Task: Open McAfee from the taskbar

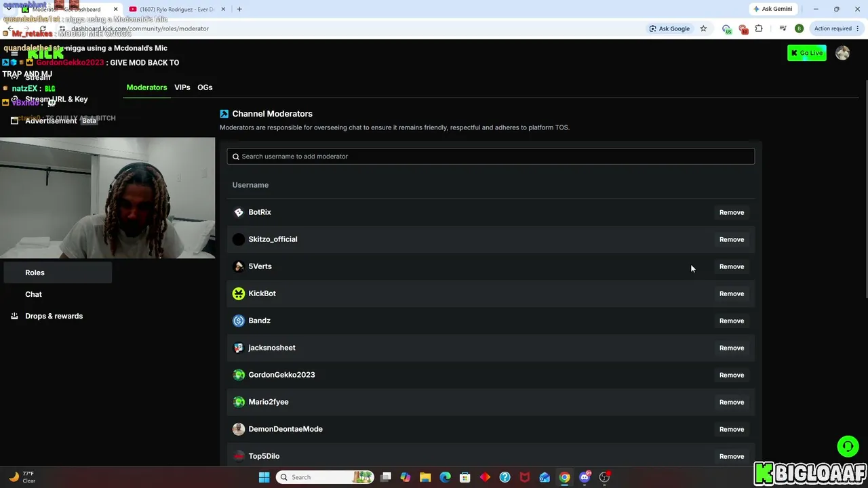Action: (524, 477)
